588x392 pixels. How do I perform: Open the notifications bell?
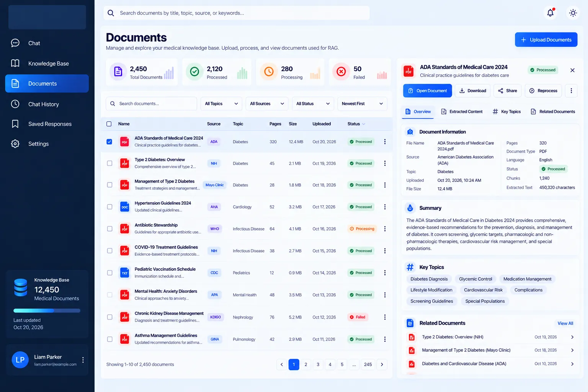click(550, 13)
